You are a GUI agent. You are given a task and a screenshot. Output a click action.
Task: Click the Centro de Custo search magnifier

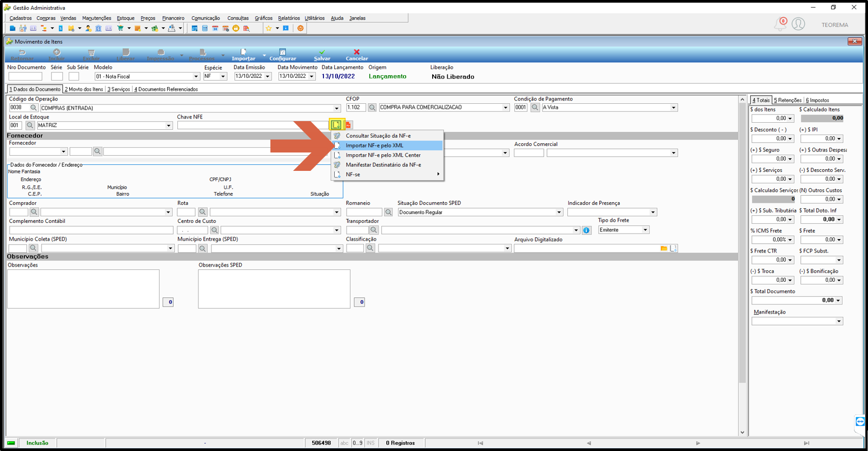pyautogui.click(x=214, y=230)
